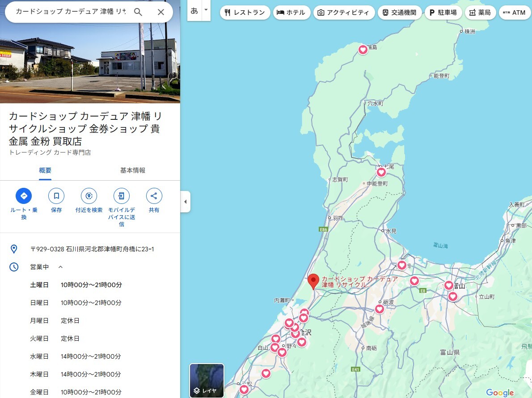Click the heart marker left of 富山 label

click(448, 285)
